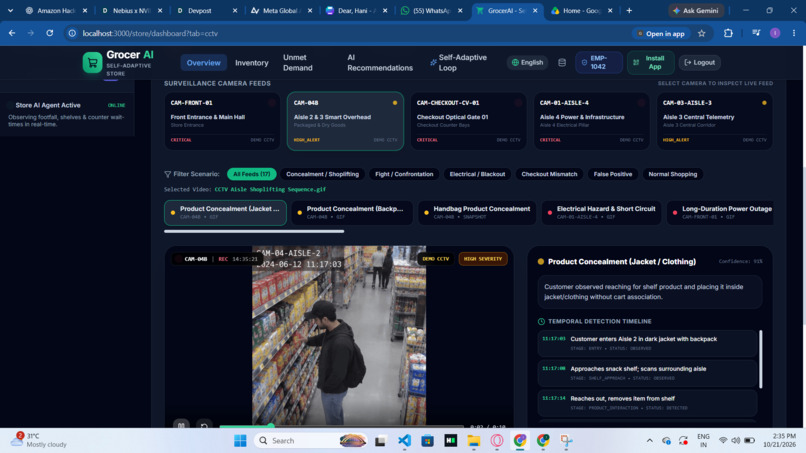Select the CAM-04B Aisle 2 & 3 camera card
The width and height of the screenshot is (806, 453).
tap(345, 121)
